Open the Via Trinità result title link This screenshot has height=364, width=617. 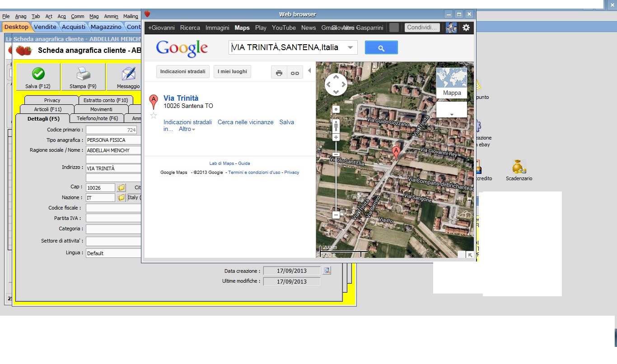point(181,98)
